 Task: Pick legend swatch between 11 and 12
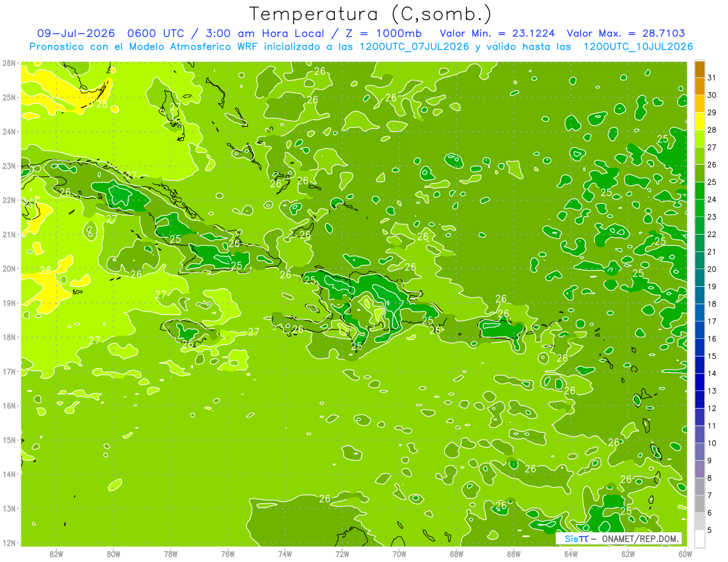[699, 416]
